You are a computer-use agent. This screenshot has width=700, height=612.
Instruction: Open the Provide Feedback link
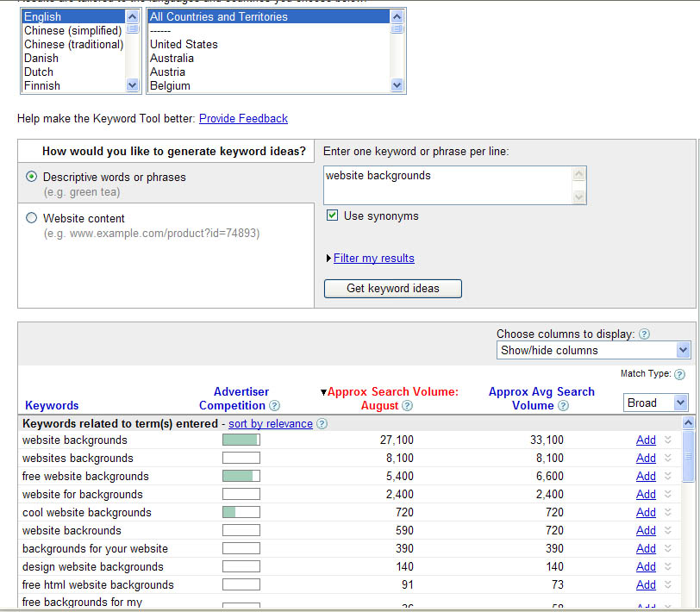click(x=243, y=118)
